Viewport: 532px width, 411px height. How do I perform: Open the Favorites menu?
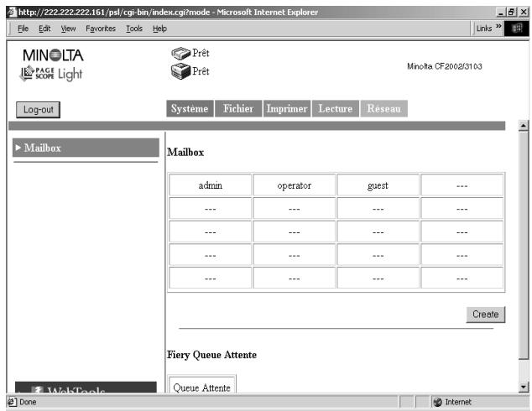coord(101,29)
